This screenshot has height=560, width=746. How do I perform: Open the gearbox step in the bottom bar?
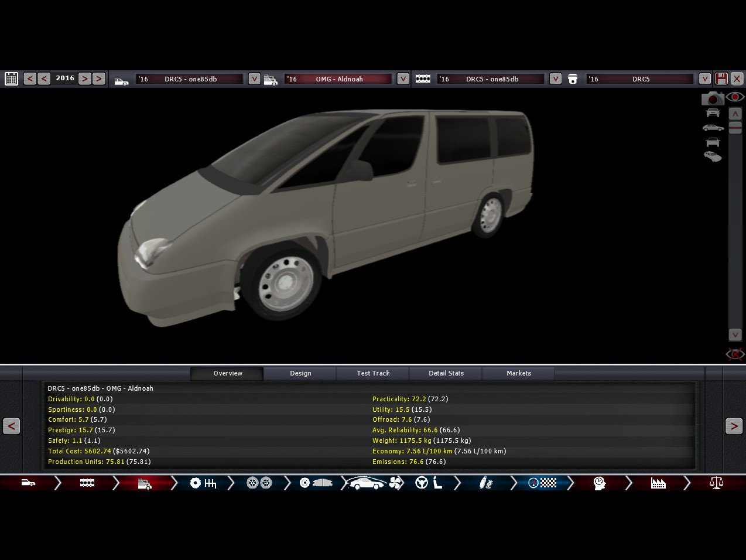click(x=203, y=483)
